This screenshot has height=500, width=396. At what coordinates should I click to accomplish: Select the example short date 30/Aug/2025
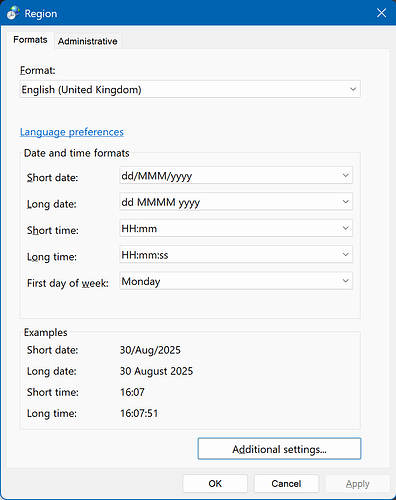[x=150, y=350]
